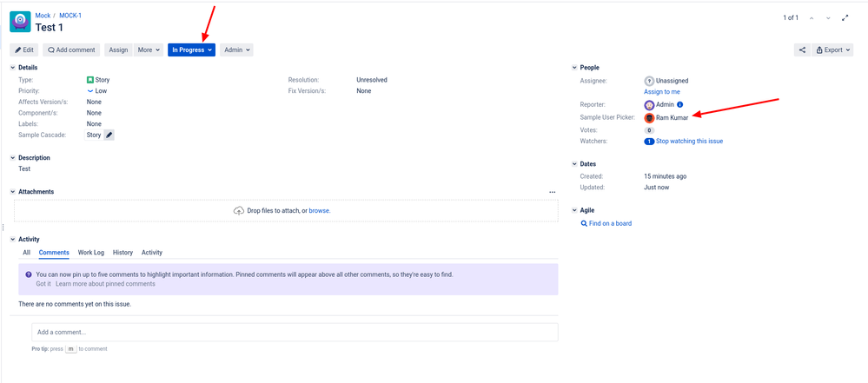Click the Admin reporter avatar
Screen dimensions: 868x383
(x=649, y=104)
